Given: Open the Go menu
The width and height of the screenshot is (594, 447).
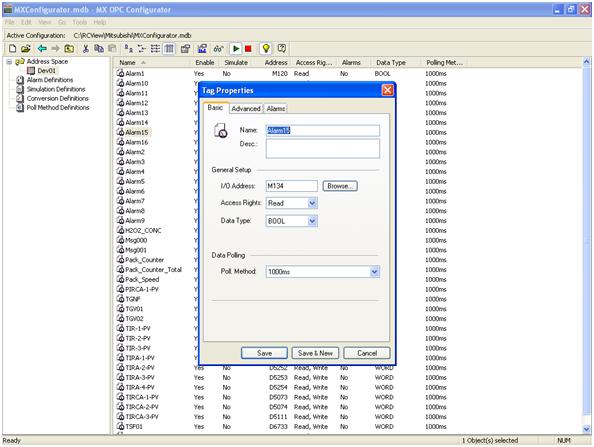Looking at the screenshot, I should tap(62, 22).
